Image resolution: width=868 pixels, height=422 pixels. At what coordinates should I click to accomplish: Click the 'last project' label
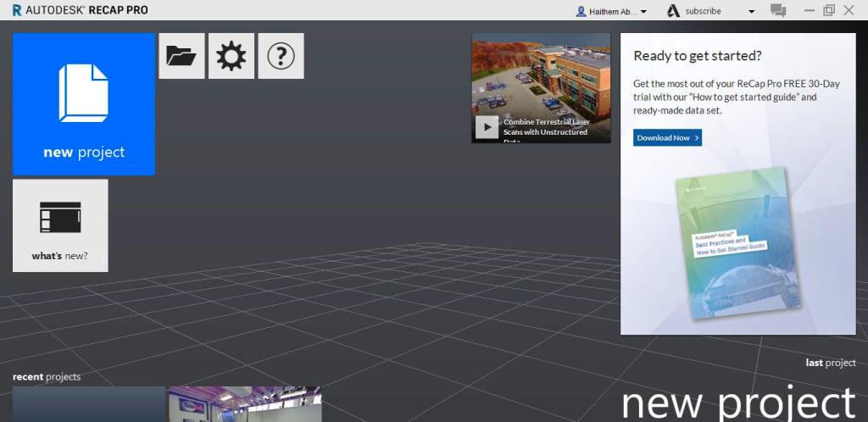click(831, 363)
